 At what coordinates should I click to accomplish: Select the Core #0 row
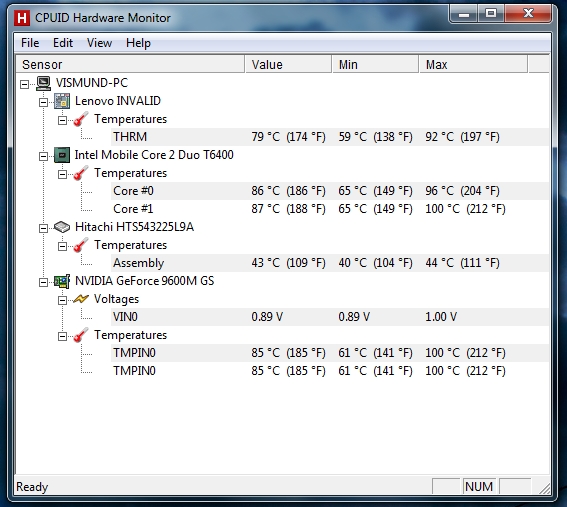coord(330,191)
